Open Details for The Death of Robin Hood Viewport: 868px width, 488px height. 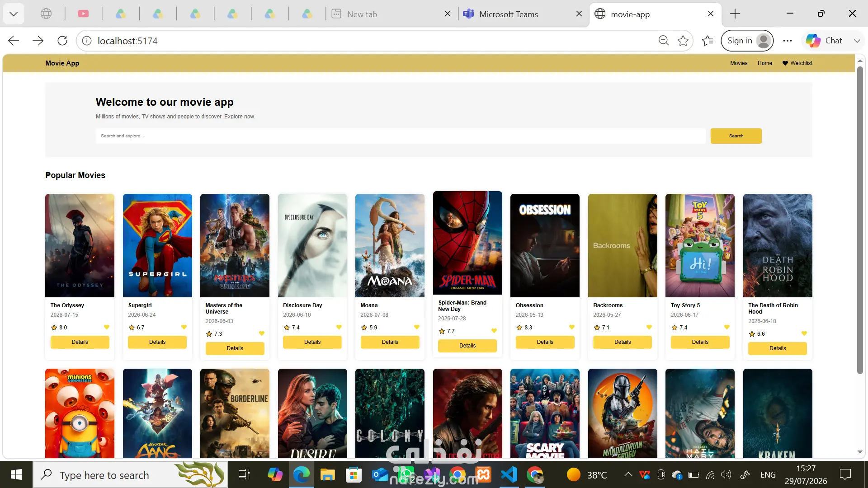coord(778,348)
